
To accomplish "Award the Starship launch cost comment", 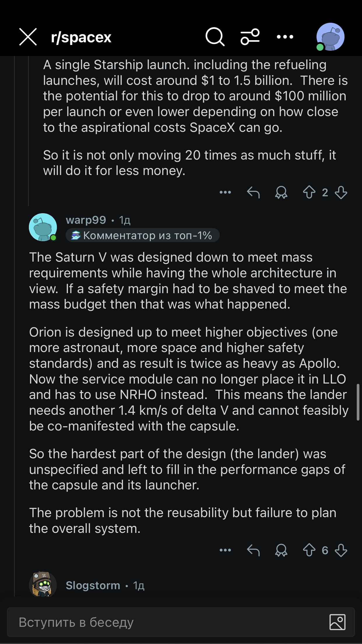I will tap(281, 192).
